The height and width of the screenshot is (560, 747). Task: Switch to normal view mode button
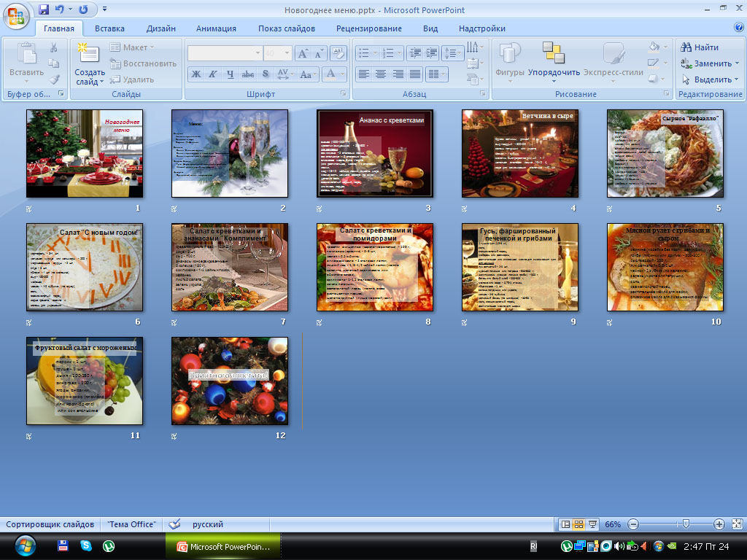click(x=565, y=524)
